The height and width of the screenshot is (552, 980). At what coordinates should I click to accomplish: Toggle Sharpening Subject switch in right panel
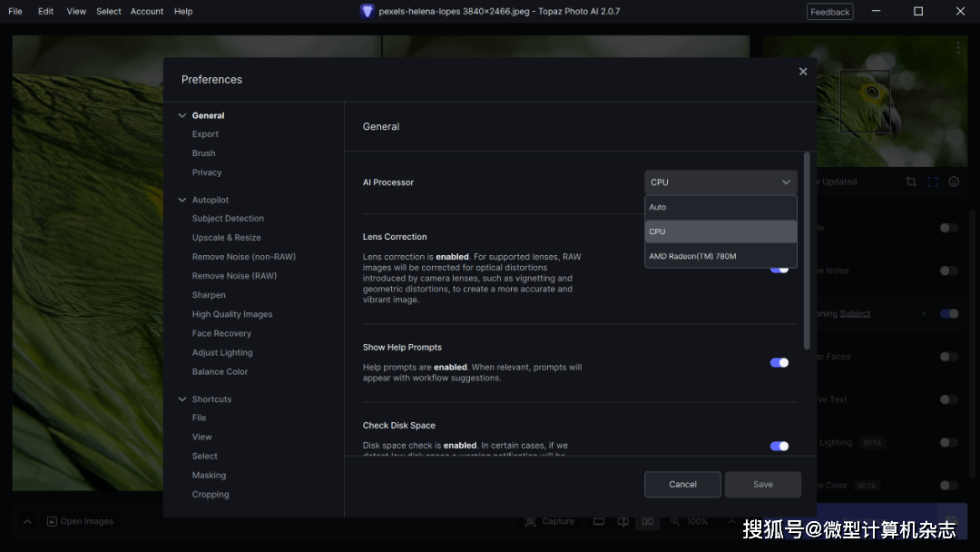(x=949, y=314)
